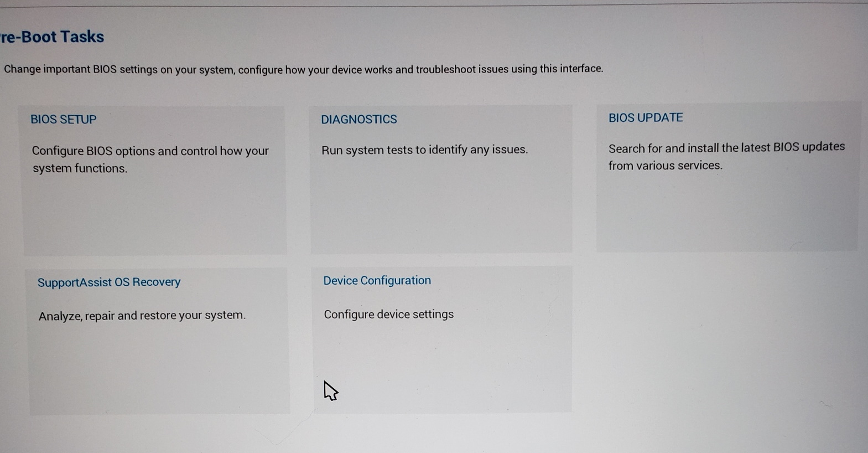
Task: Open the BIOS SETUP tile
Action: click(x=153, y=181)
